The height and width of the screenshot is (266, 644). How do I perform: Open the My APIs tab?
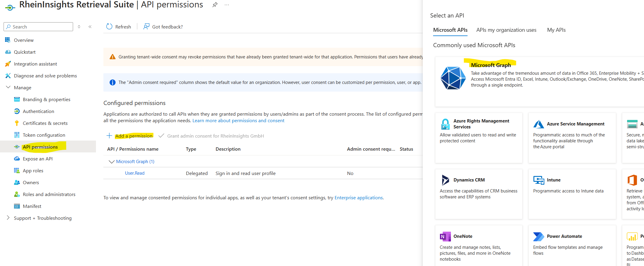[556, 30]
